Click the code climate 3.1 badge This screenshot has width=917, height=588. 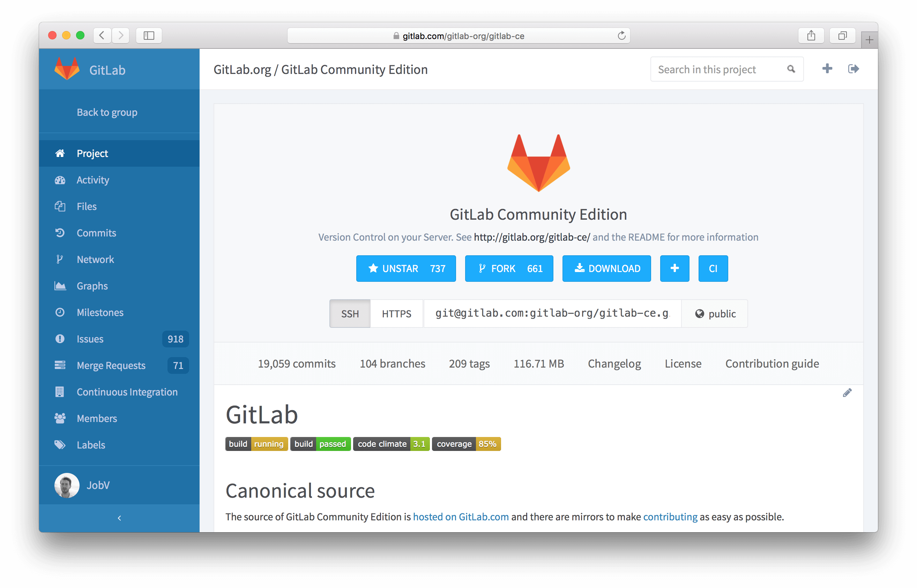coord(392,444)
